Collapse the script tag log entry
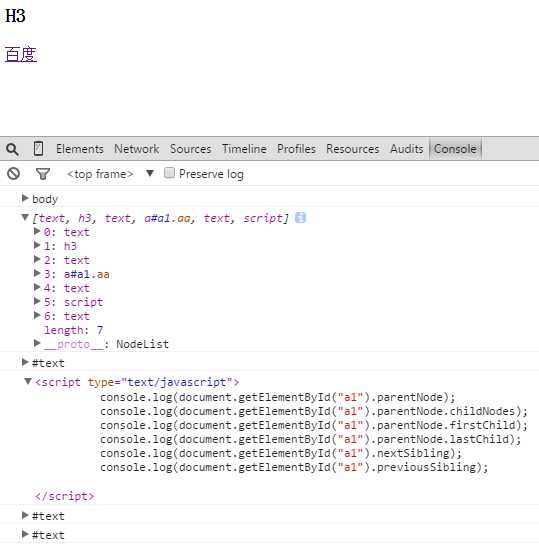 click(x=28, y=382)
